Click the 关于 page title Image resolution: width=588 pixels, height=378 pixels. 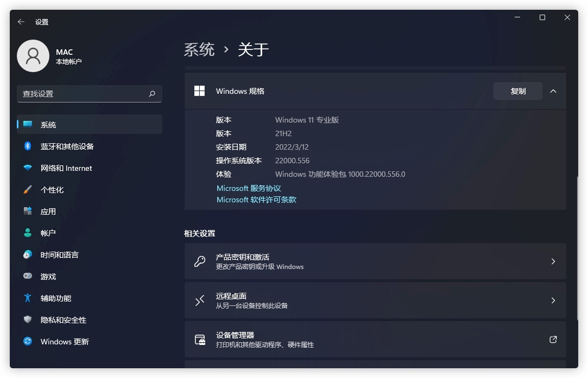point(254,49)
